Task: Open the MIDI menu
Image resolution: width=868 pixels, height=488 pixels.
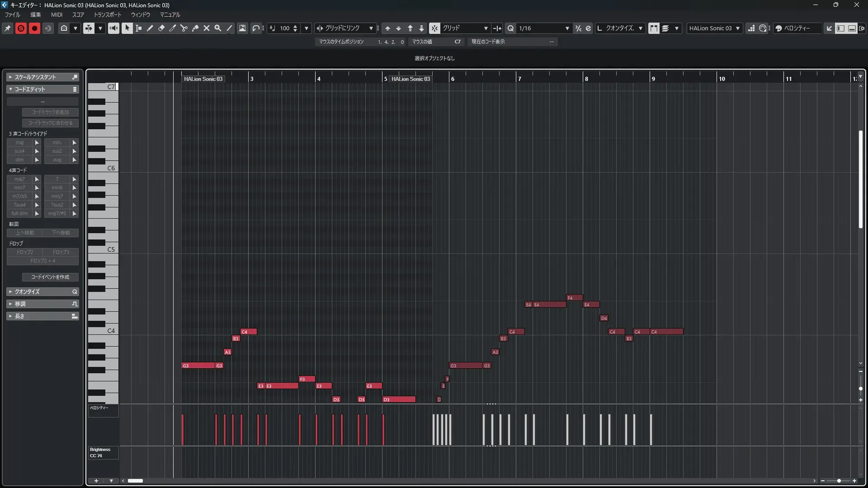Action: [57, 14]
